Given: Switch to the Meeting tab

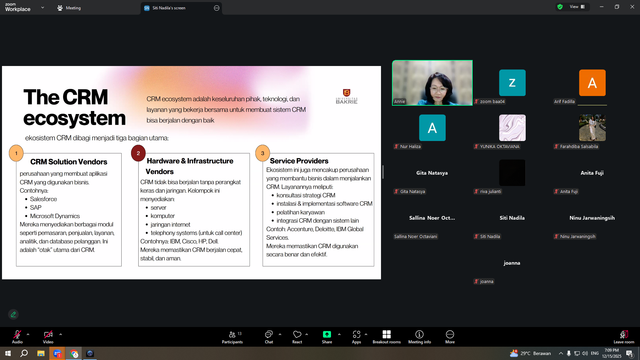Looking at the screenshot, I should (69, 8).
